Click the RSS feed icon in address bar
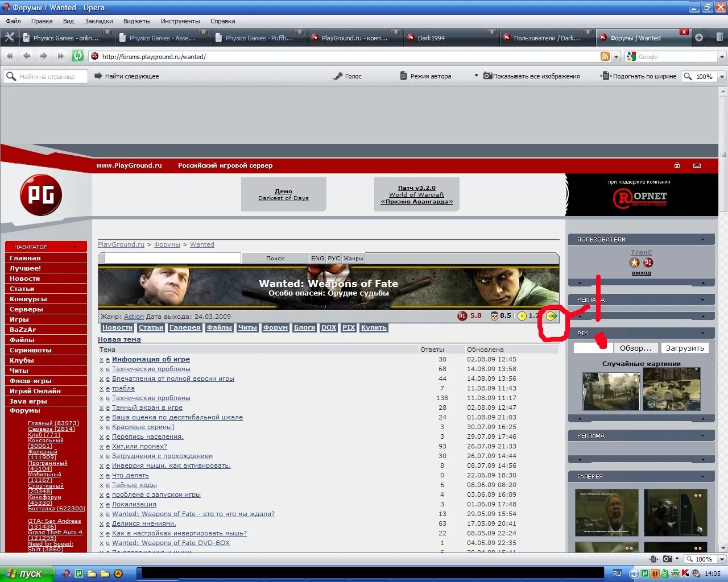 605,56
